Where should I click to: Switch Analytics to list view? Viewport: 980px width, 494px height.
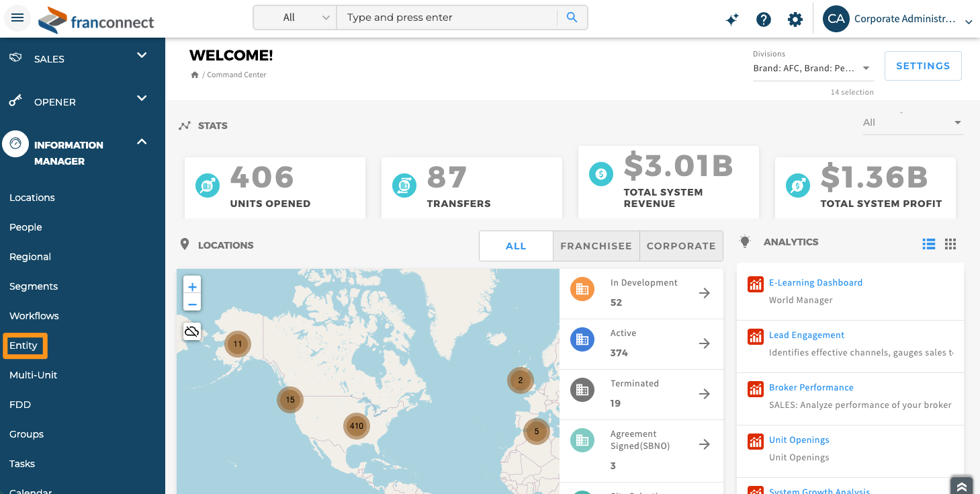(928, 244)
